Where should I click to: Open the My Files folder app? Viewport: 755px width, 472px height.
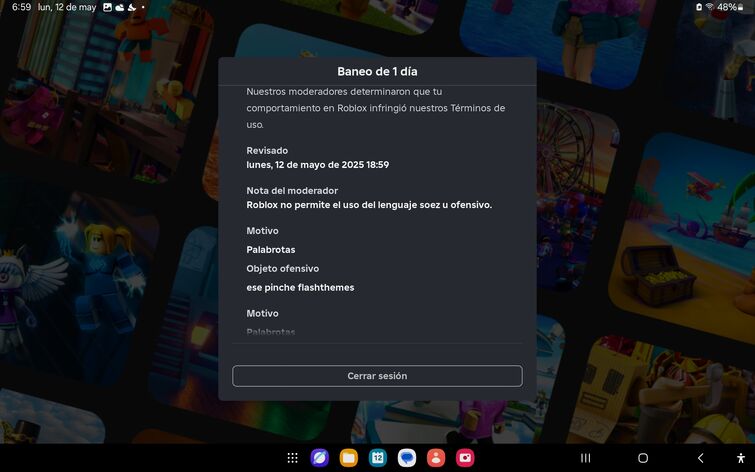point(349,458)
